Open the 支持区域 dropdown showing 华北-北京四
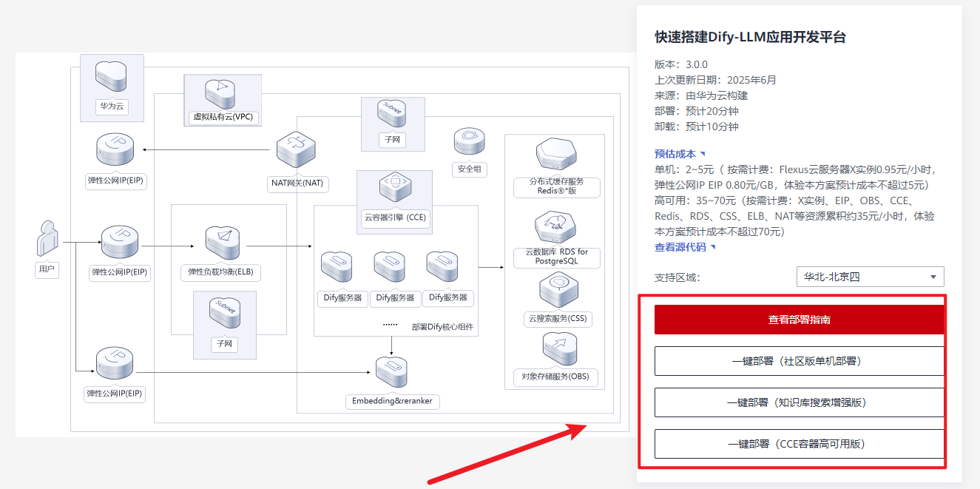The width and height of the screenshot is (980, 489). [x=870, y=277]
